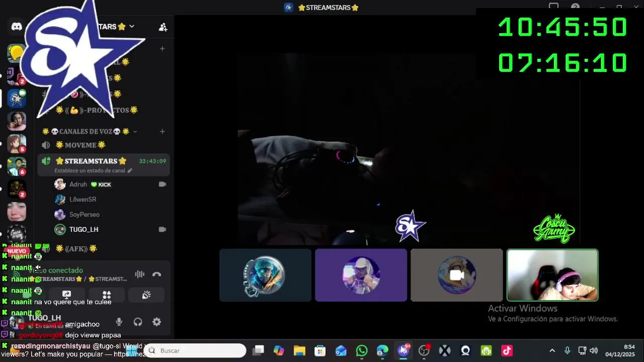Screen dimensions: 644x362
Task: Open the volume tray icon
Action: coord(594,350)
